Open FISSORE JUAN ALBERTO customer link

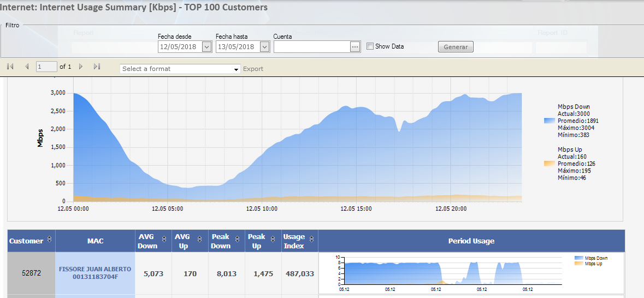coord(95,273)
